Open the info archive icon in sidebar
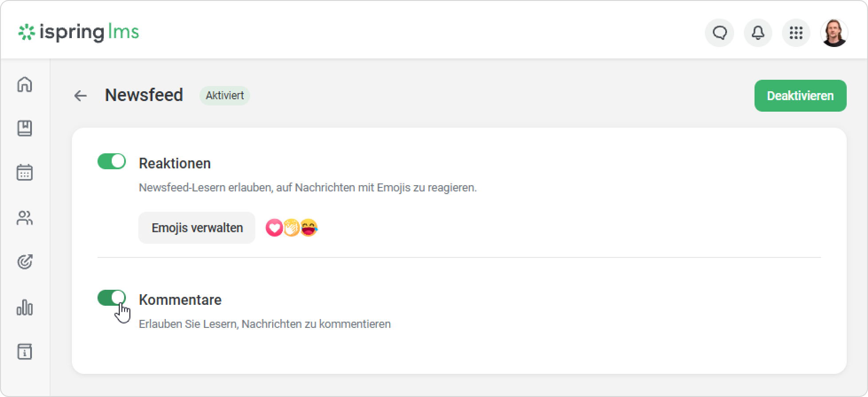This screenshot has width=868, height=397. pos(25,351)
